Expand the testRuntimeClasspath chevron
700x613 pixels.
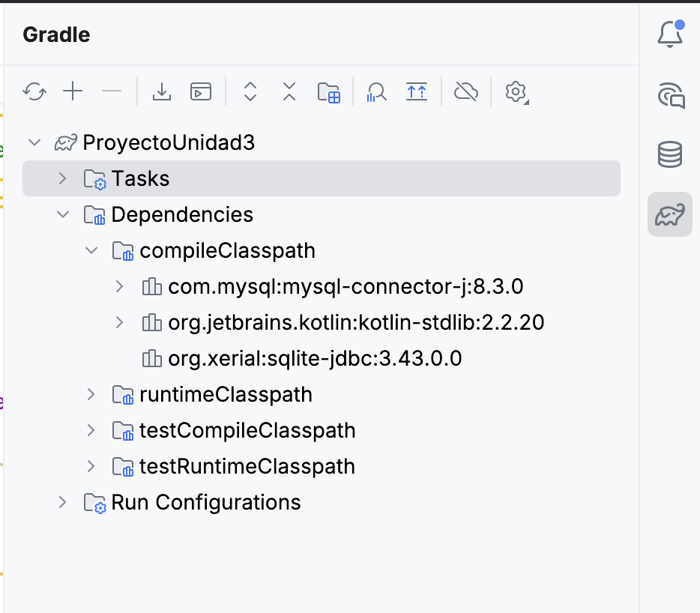(x=91, y=466)
